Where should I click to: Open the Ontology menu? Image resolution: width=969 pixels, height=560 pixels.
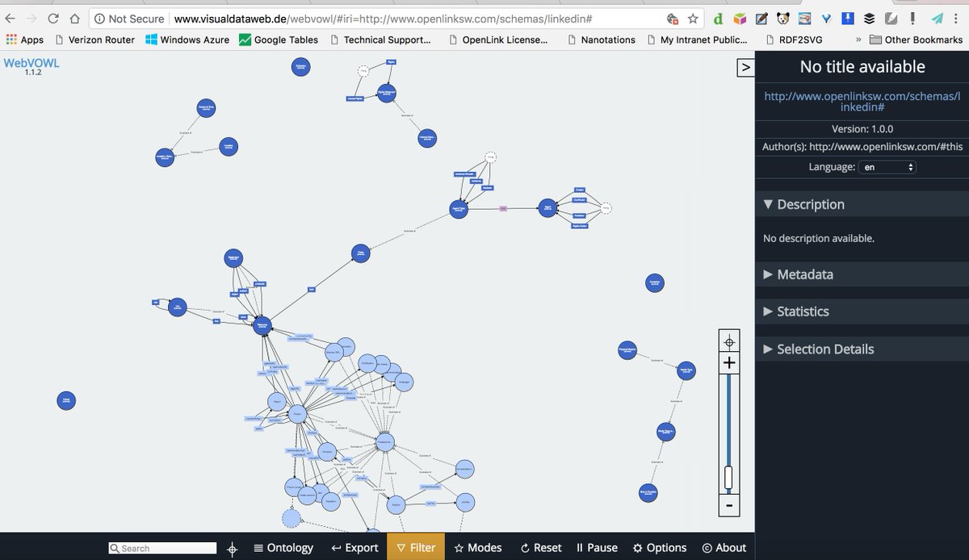283,547
